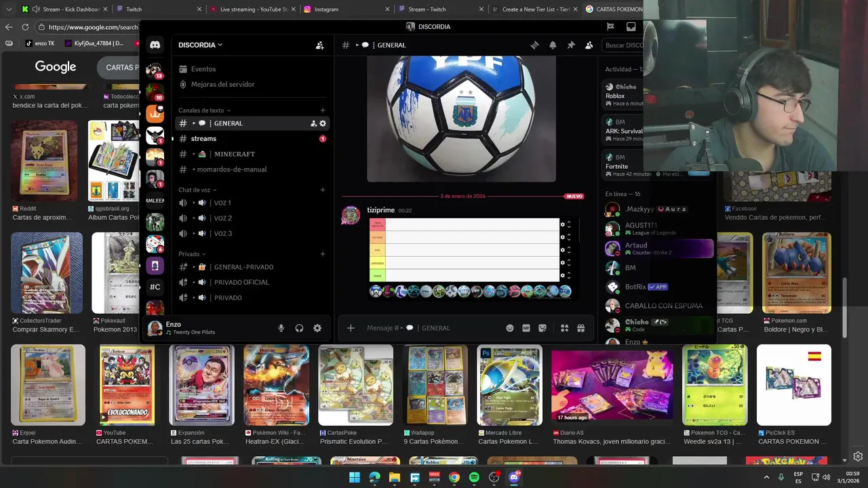Add a channel to Chat de voz
This screenshot has width=868, height=488.
pos(323,190)
